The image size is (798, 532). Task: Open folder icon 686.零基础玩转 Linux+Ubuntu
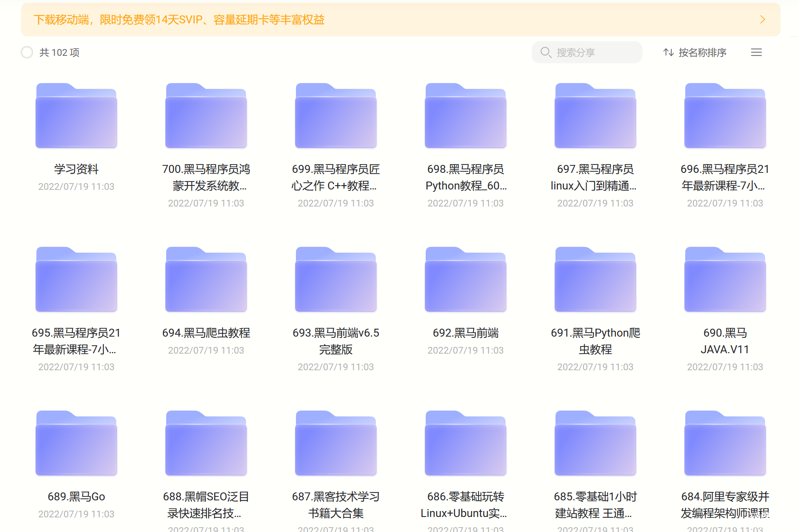click(x=466, y=443)
